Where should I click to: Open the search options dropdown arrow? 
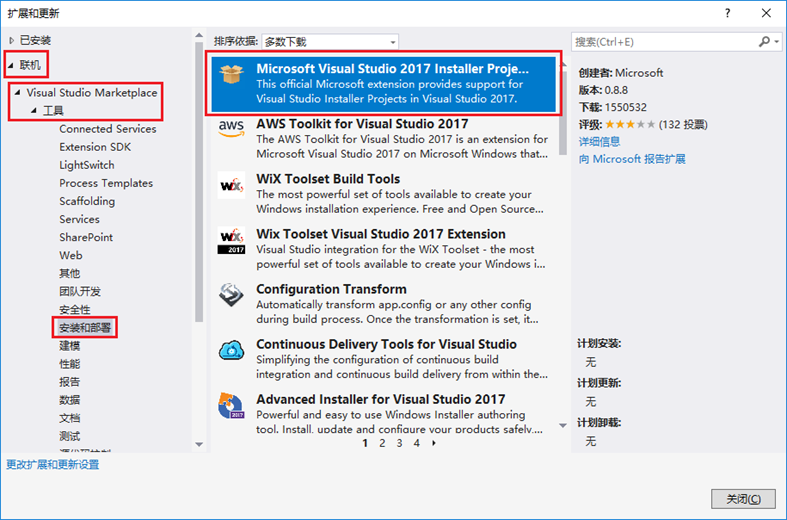pyautogui.click(x=777, y=42)
